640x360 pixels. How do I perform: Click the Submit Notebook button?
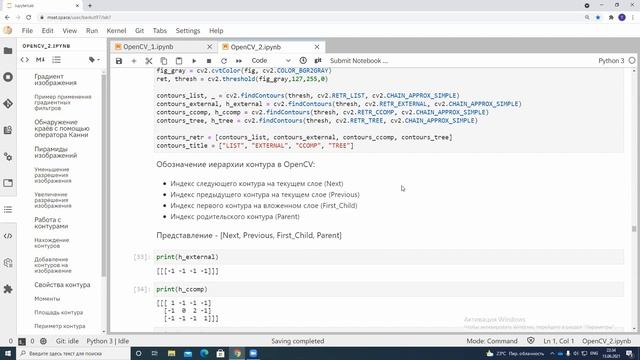(x=359, y=60)
